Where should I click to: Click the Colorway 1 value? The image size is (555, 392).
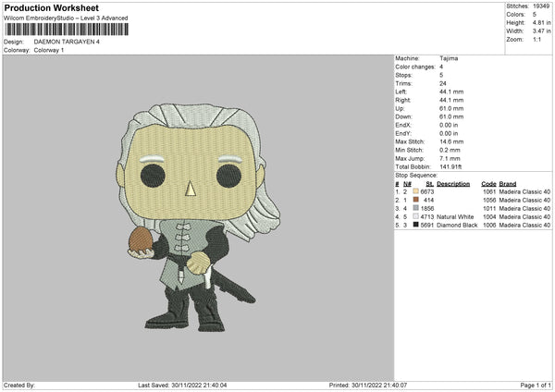click(x=49, y=50)
